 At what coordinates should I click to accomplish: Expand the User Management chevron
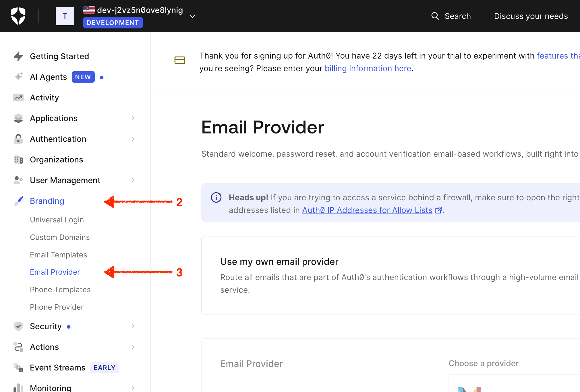click(x=133, y=180)
